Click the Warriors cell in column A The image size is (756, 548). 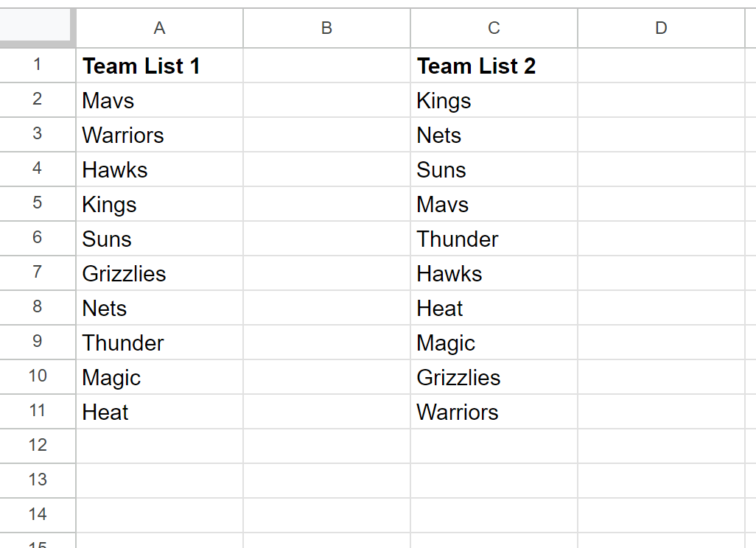click(x=160, y=135)
